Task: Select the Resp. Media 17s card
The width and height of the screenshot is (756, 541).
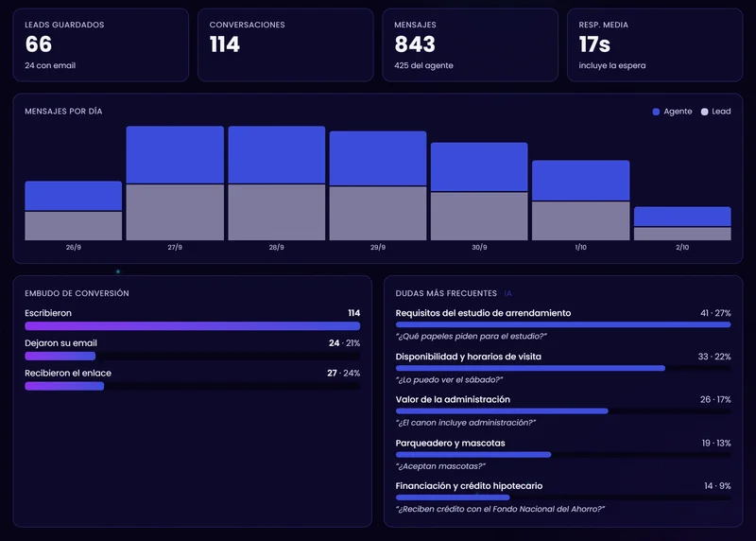Action: click(x=655, y=44)
